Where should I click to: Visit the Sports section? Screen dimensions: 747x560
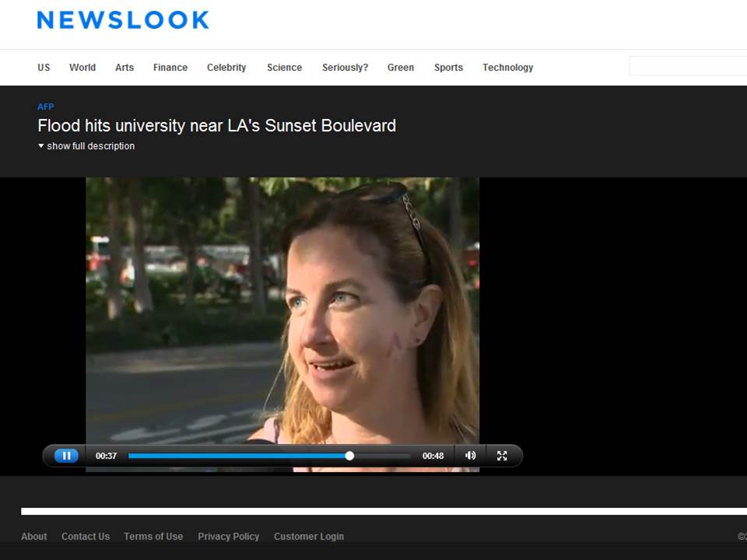coord(448,68)
